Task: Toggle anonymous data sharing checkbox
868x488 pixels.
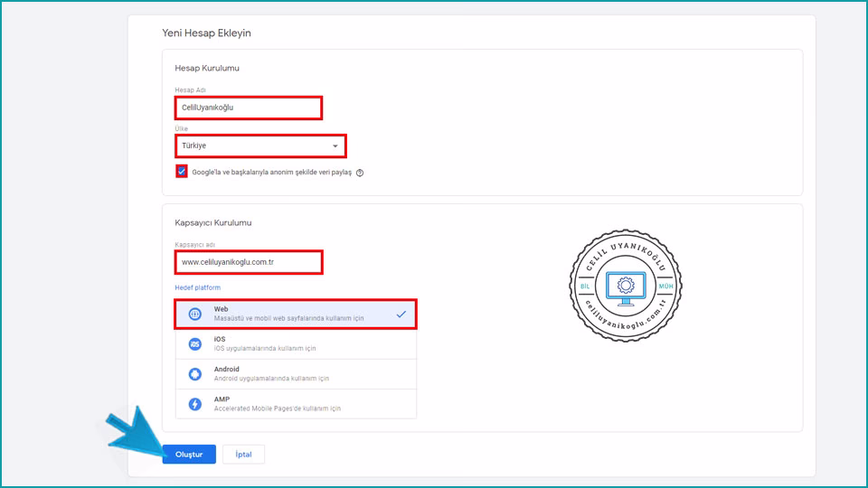Action: [182, 172]
